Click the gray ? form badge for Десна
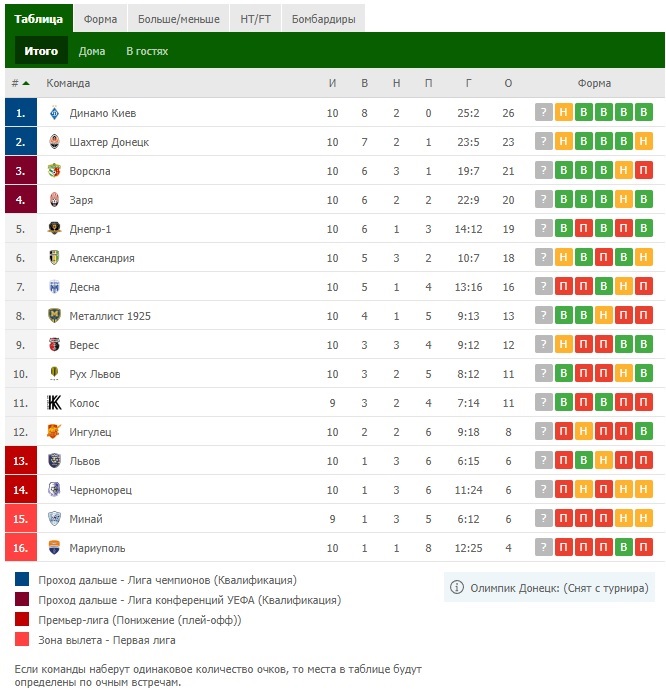This screenshot has height=694, width=666. 543,286
